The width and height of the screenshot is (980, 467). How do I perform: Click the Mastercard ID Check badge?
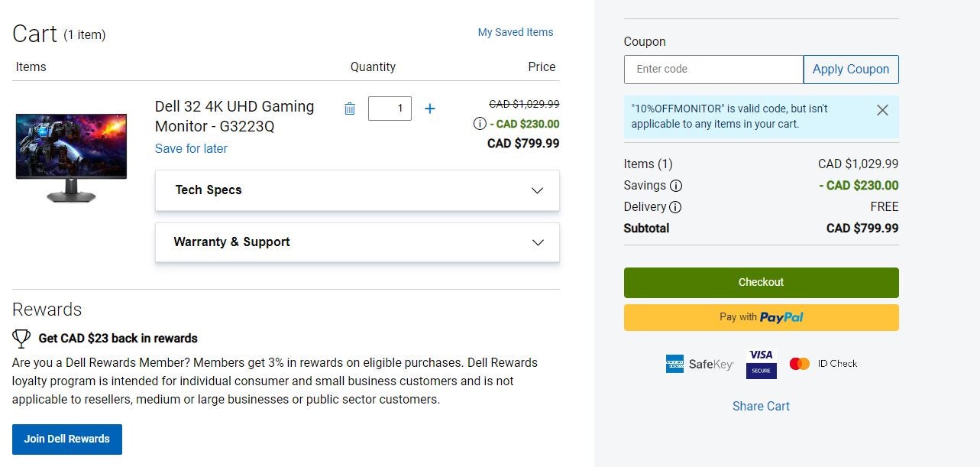tap(823, 363)
